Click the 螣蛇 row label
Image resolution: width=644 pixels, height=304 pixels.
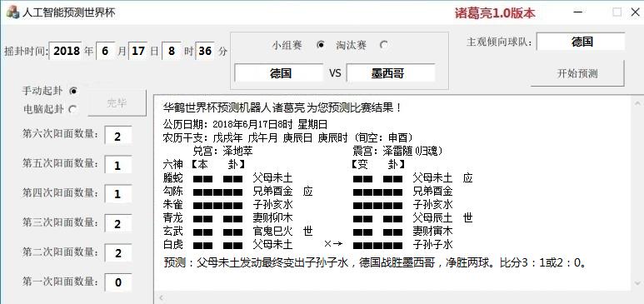coord(173,178)
